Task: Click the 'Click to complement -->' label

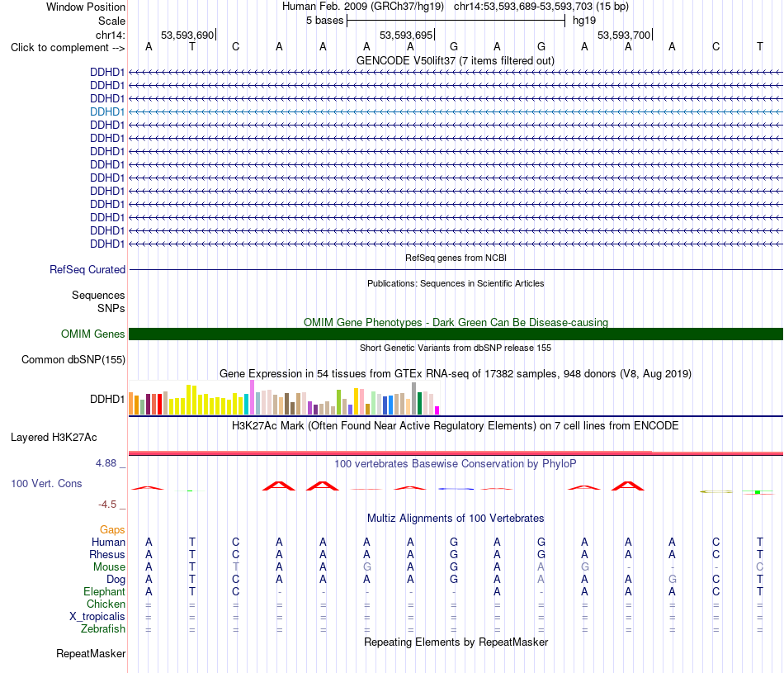Action: (x=68, y=48)
